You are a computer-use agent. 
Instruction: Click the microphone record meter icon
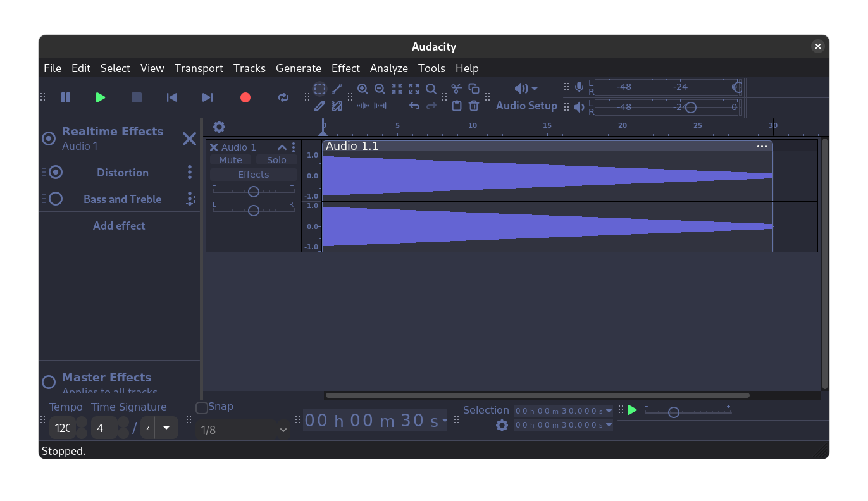point(579,88)
